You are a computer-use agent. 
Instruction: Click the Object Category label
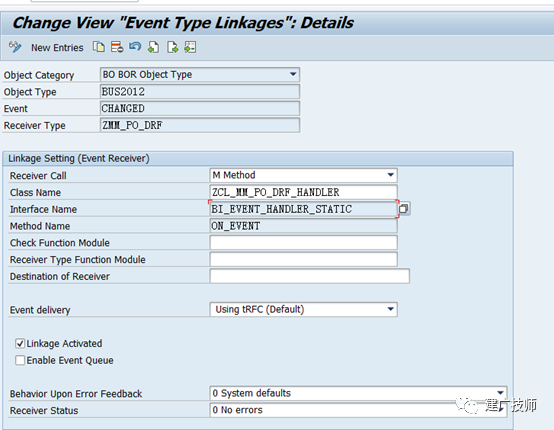click(x=39, y=75)
